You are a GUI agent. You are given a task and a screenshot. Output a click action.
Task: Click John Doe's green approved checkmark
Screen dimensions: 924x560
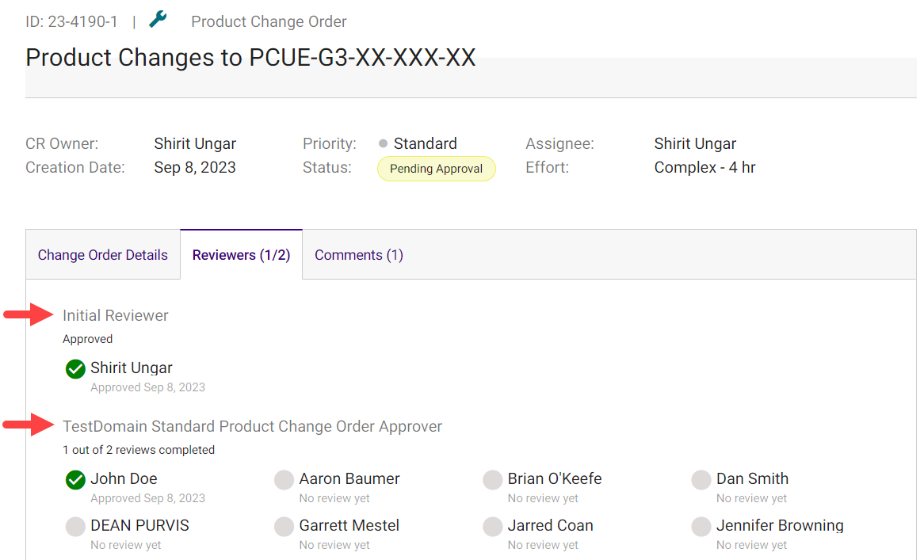tap(75, 479)
